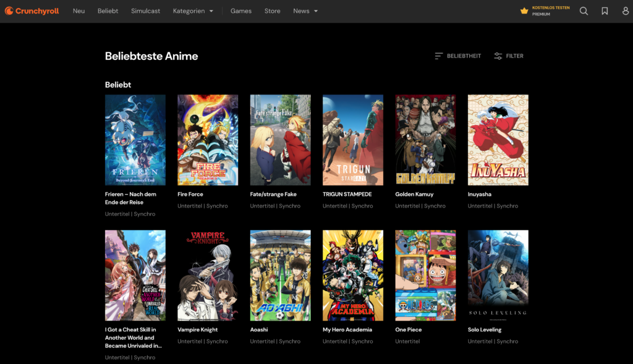The image size is (633, 364).
Task: Open the Frieren poster thumbnail
Action: [135, 140]
